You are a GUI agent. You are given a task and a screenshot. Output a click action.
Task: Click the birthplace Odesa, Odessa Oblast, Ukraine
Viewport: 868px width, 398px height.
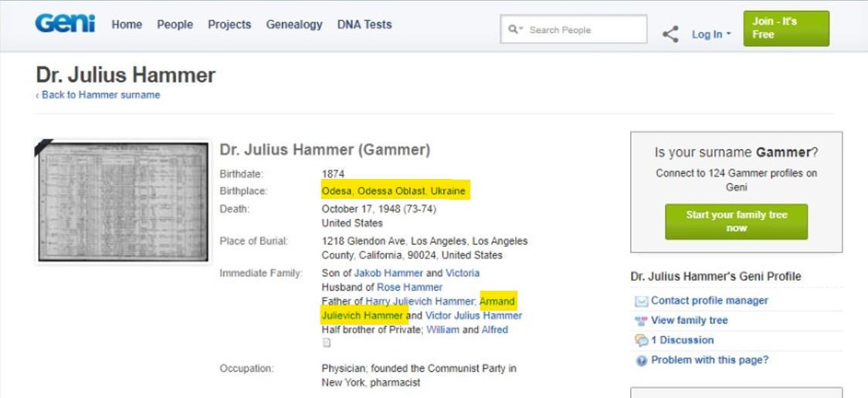394,191
